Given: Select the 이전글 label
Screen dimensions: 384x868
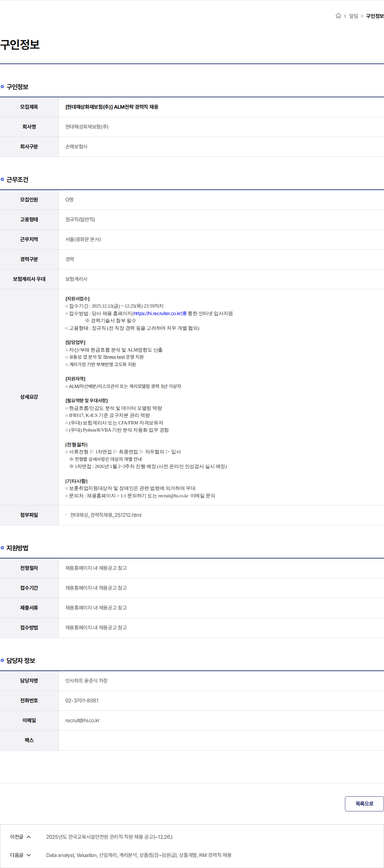Looking at the screenshot, I should [x=17, y=837].
